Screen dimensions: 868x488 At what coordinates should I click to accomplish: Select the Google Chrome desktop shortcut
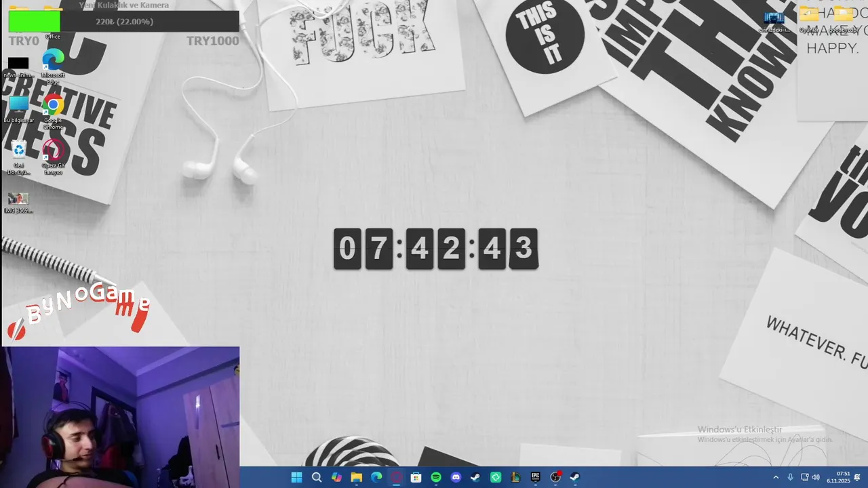pos(53,113)
